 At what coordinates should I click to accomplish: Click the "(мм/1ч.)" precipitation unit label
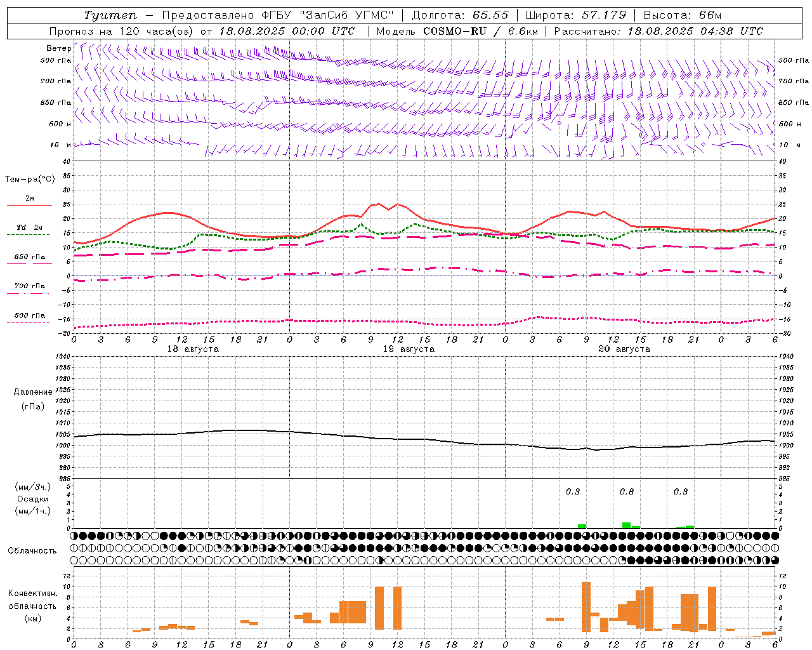tap(32, 511)
